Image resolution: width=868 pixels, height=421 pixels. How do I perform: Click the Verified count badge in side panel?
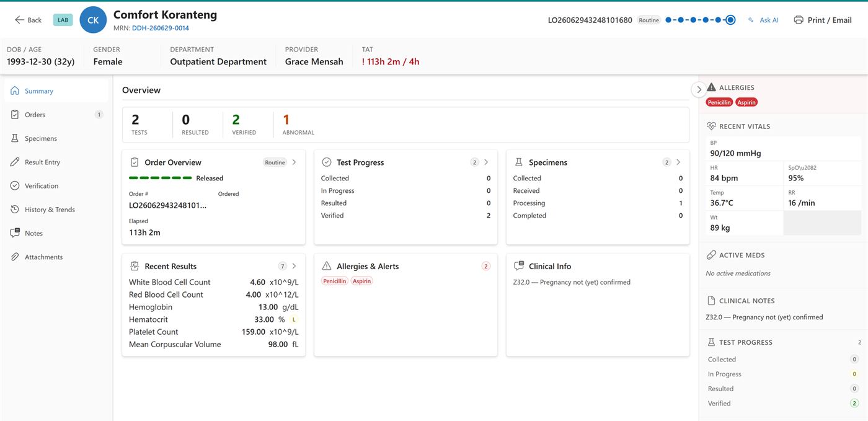(854, 403)
